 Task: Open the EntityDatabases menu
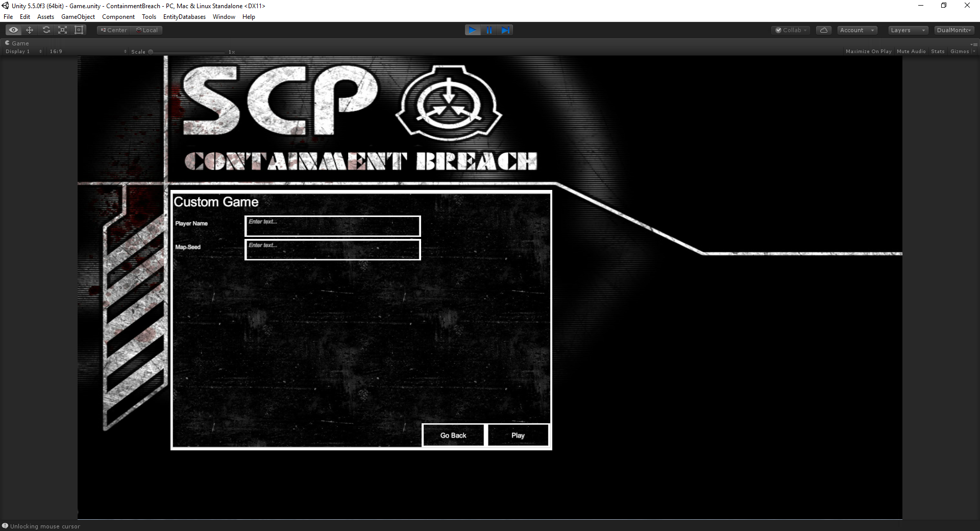point(184,17)
